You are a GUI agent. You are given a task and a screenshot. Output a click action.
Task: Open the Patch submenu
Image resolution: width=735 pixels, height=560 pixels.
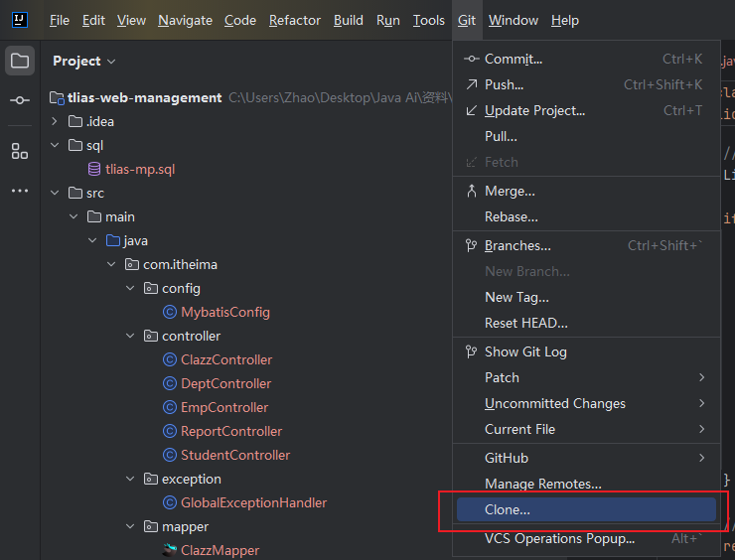(586, 377)
